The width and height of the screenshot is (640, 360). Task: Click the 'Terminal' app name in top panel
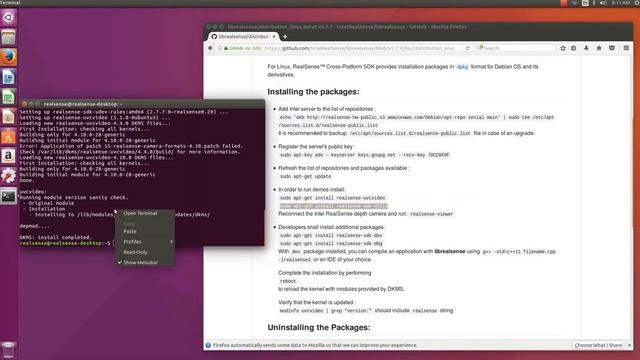click(10, 2)
